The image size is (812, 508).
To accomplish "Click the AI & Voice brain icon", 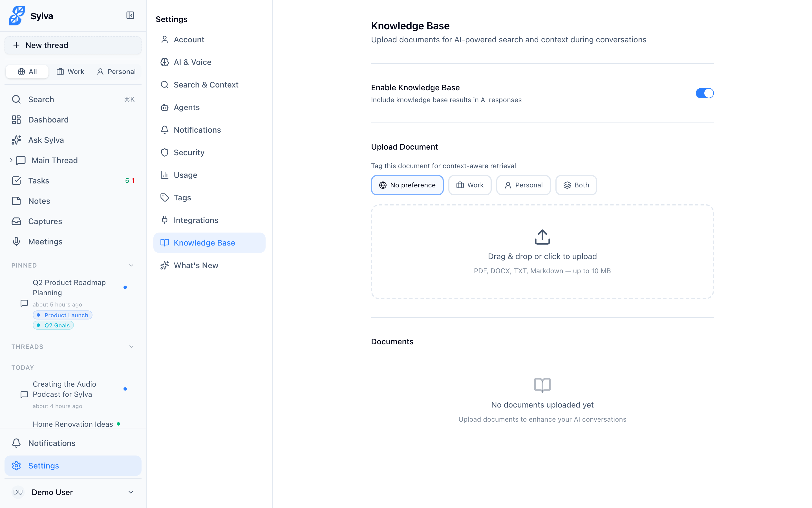I will (164, 62).
